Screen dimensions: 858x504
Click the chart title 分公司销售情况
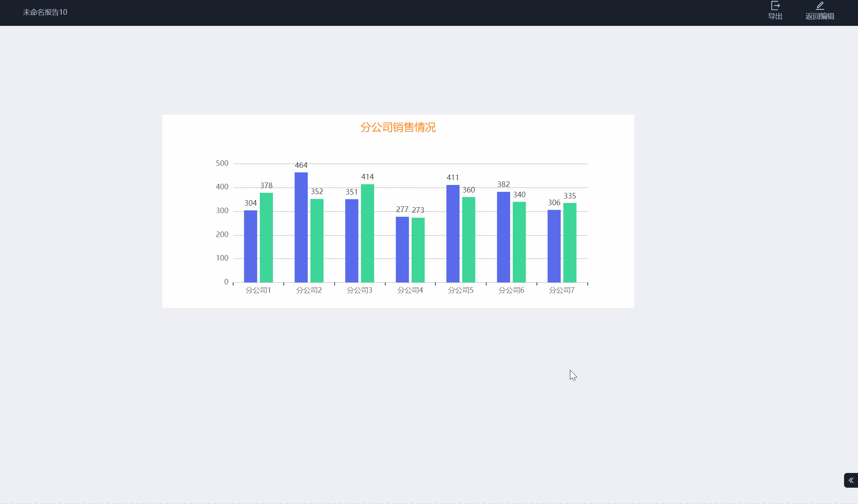tap(398, 127)
